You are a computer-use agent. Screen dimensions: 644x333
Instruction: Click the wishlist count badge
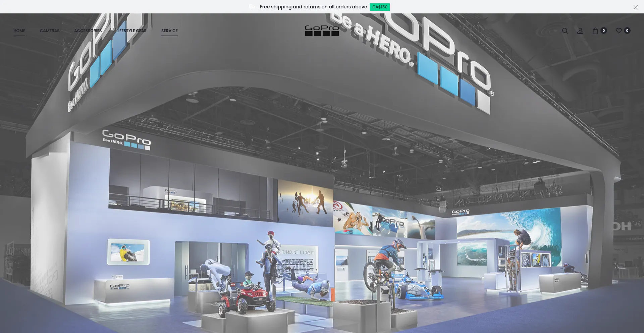click(627, 31)
